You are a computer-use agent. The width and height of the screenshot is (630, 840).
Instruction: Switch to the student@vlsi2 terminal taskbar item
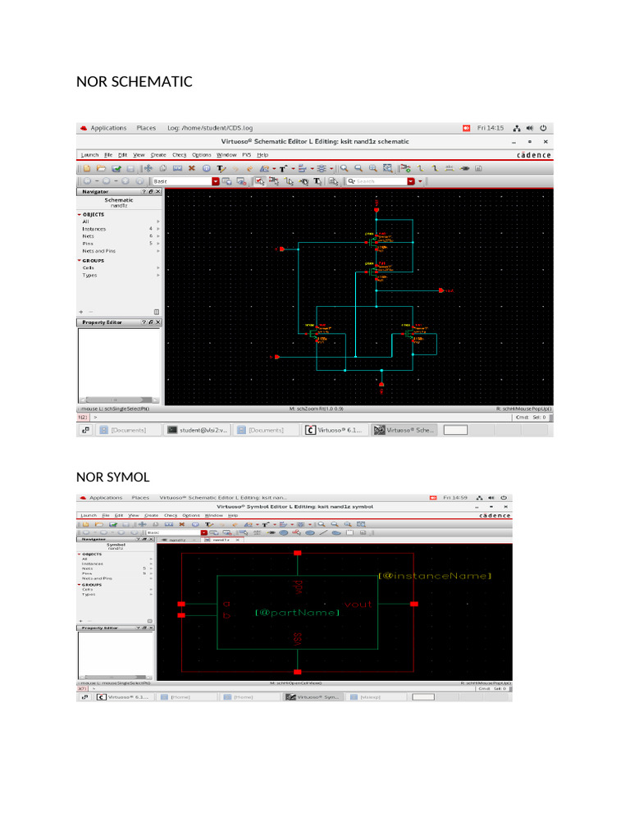coord(197,430)
